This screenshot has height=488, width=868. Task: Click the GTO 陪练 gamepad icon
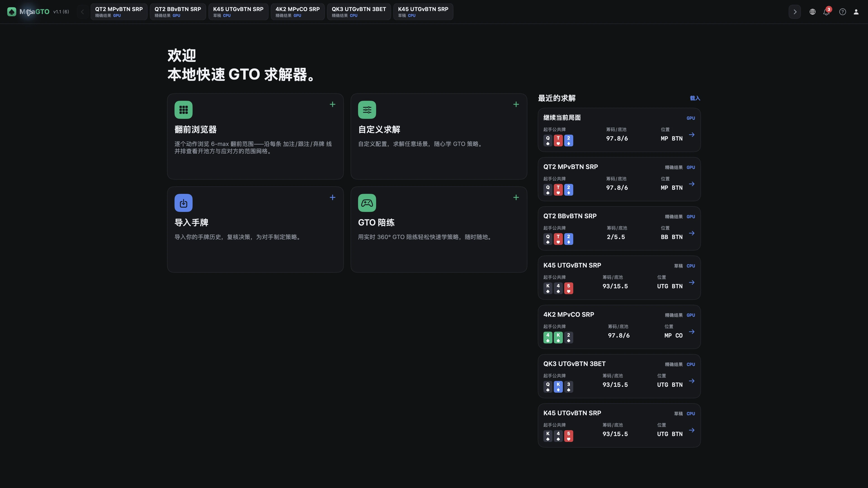pos(367,203)
